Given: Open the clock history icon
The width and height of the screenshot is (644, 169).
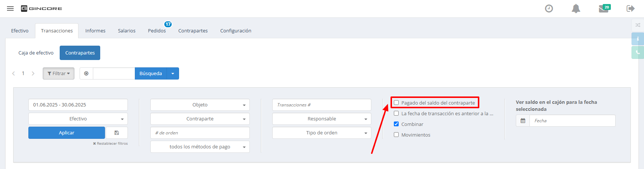Looking at the screenshot, I should [x=549, y=8].
